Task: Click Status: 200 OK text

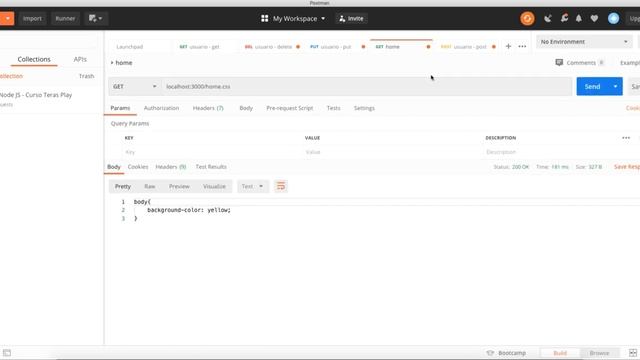Action: (511, 167)
